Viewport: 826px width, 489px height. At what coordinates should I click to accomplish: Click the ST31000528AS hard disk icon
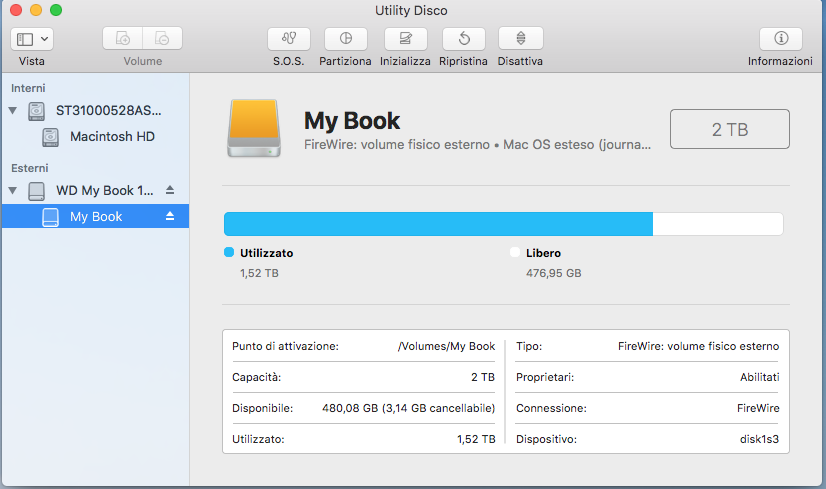pos(36,111)
